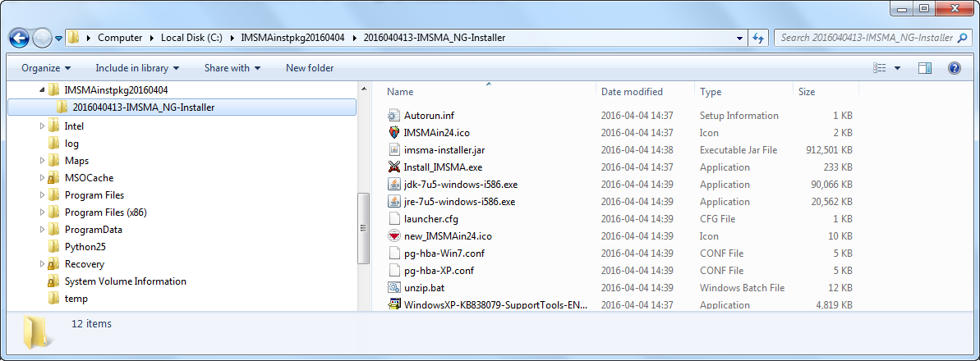Expand the Program Files folder tree node
Viewport: 980px width, 361px height.
pos(43,195)
